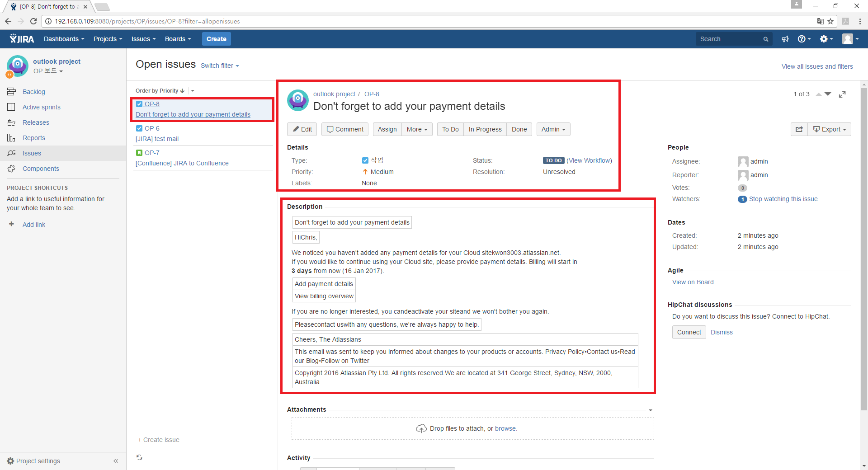
Task: Open the user profile avatar menu
Action: [x=850, y=39]
